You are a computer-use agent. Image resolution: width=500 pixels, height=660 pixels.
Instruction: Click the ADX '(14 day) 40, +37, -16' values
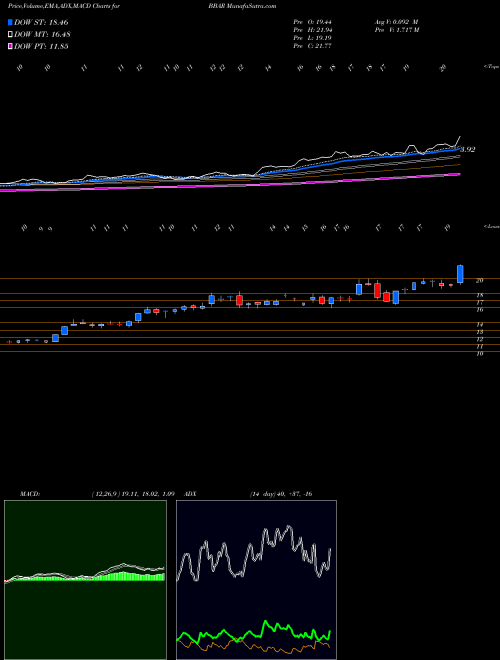point(280,494)
